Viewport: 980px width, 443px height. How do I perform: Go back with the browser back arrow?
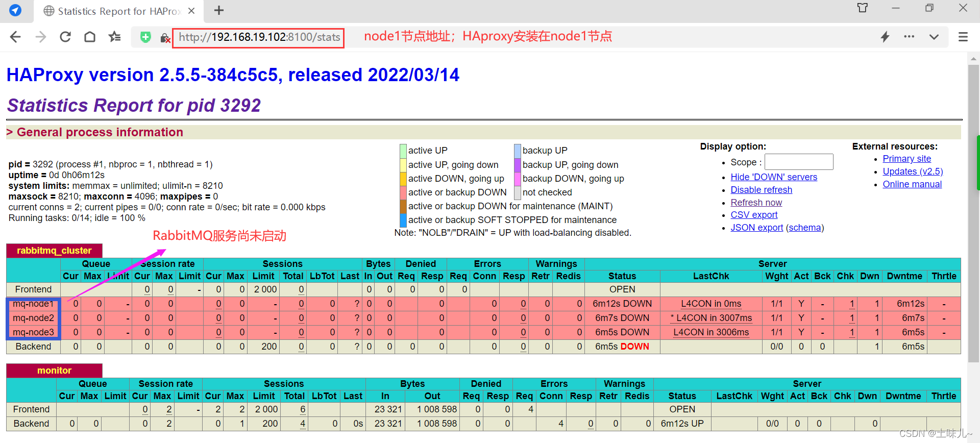pyautogui.click(x=15, y=37)
